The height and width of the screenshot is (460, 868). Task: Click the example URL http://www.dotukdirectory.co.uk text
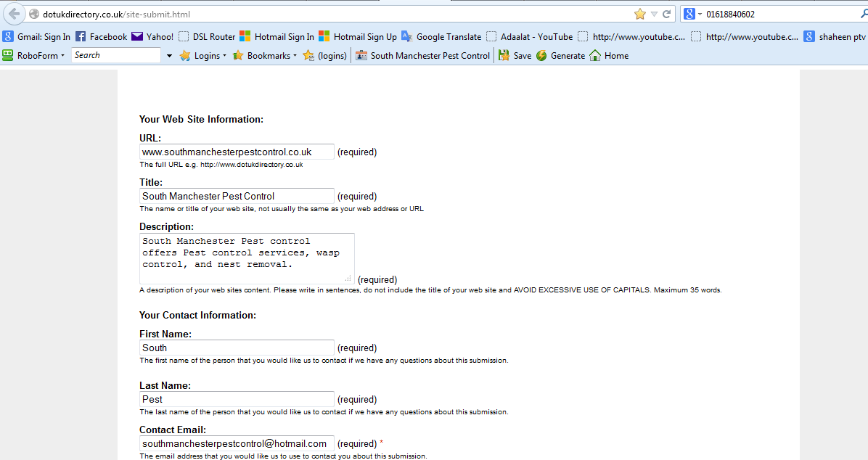251,165
